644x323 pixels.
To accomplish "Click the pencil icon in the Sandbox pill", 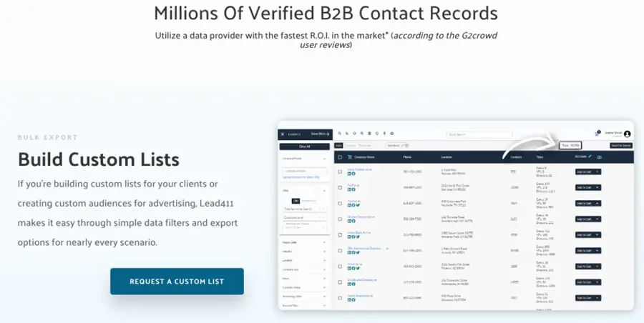I will [x=402, y=146].
